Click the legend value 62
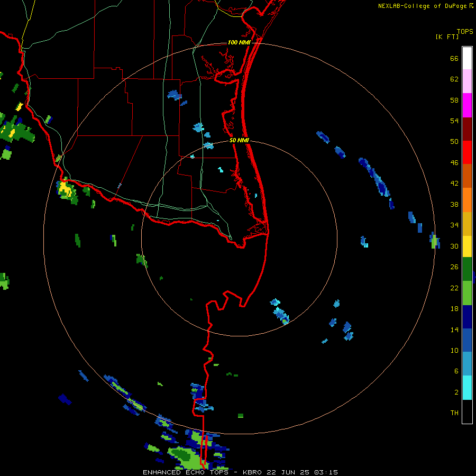This screenshot has height=476, width=476. (x=454, y=79)
